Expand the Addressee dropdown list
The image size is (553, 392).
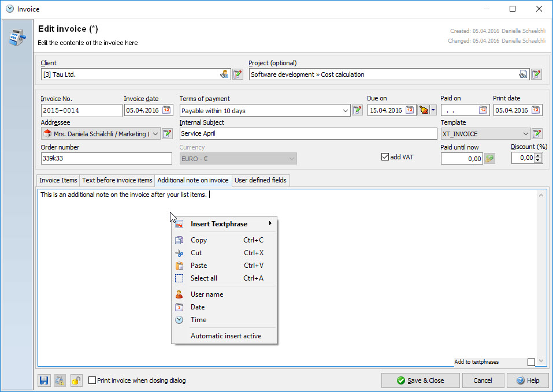(x=156, y=134)
